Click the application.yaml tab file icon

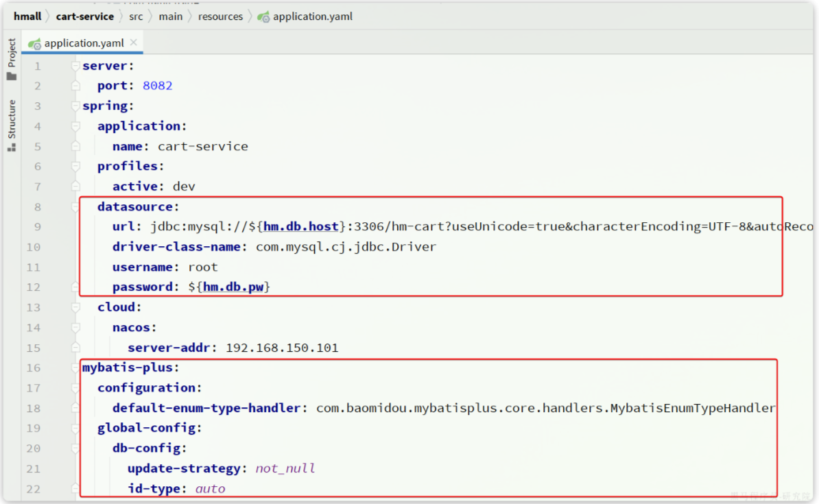click(x=34, y=44)
